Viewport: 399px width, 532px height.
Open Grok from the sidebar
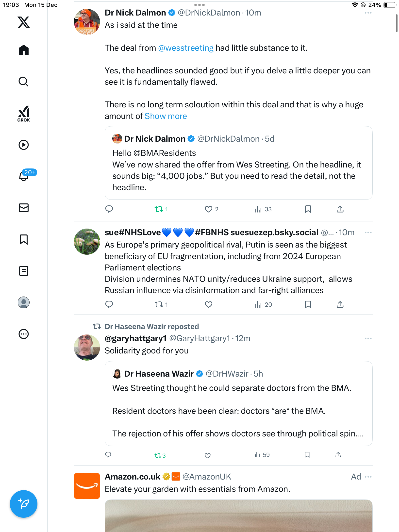[x=24, y=113]
